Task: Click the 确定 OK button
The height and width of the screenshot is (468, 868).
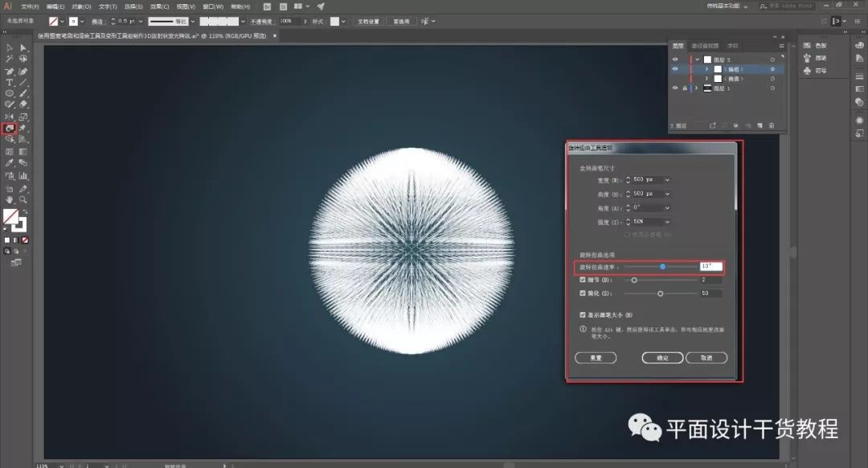Action: point(662,358)
